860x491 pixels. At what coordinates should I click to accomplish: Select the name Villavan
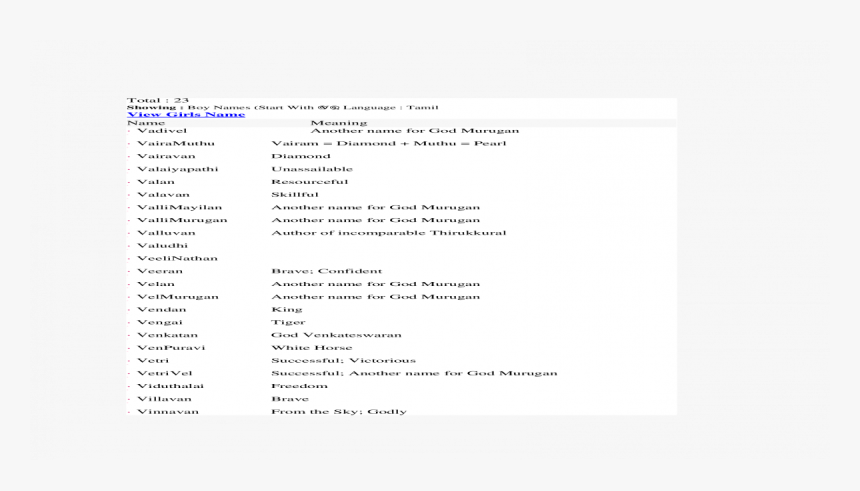[164, 399]
